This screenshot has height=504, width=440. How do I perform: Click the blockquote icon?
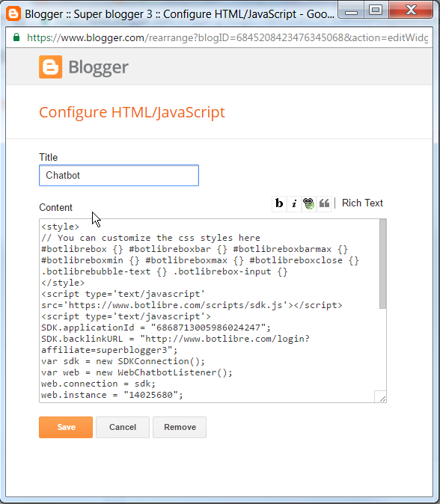point(324,203)
